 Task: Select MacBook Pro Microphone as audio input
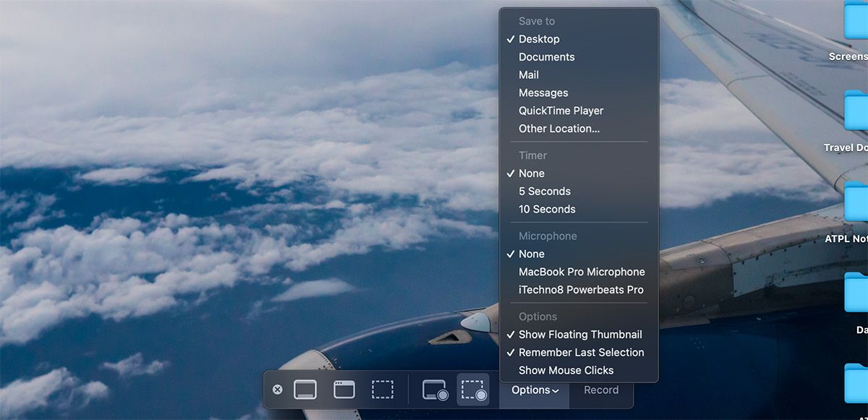(581, 272)
